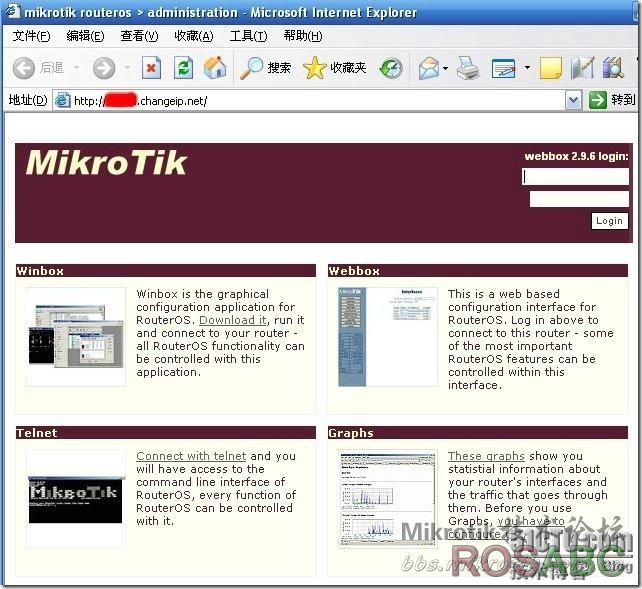Click the Webbox section header
Viewport: 642px width, 589px height.
click(x=478, y=271)
